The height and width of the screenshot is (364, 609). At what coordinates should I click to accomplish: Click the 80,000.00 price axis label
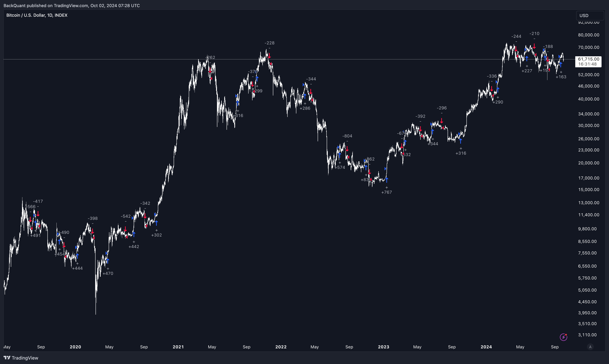point(588,35)
